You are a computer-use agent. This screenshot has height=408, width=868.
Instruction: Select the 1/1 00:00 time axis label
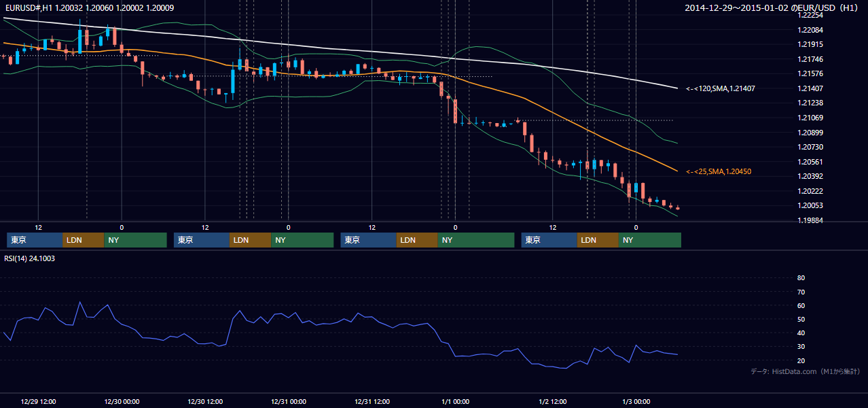tap(455, 401)
